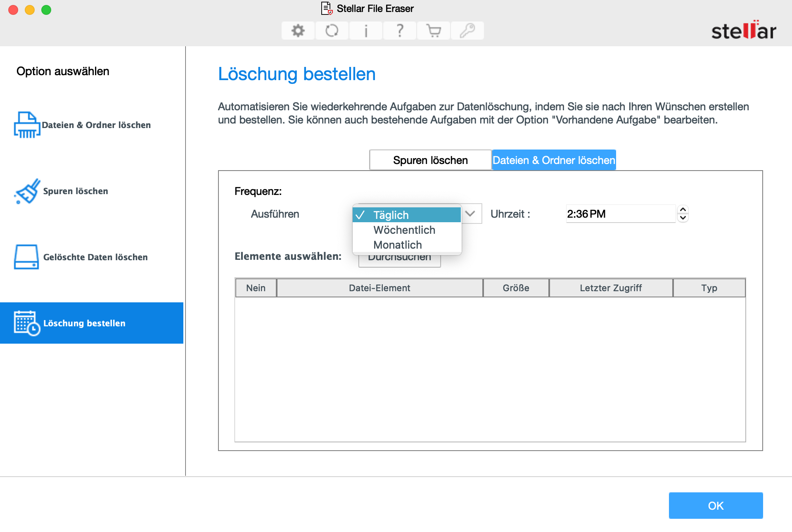The height and width of the screenshot is (532, 792).
Task: Open 'Gelöschte Daten löschen' sidebar option
Action: click(92, 257)
